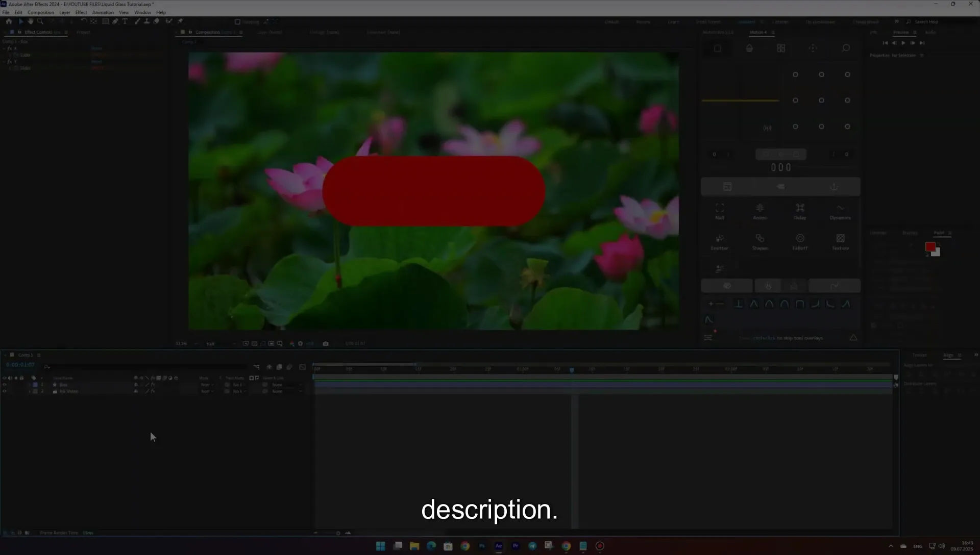Click the Texture tool in Motion 4
Viewport: 980px width, 555px height.
click(x=840, y=242)
